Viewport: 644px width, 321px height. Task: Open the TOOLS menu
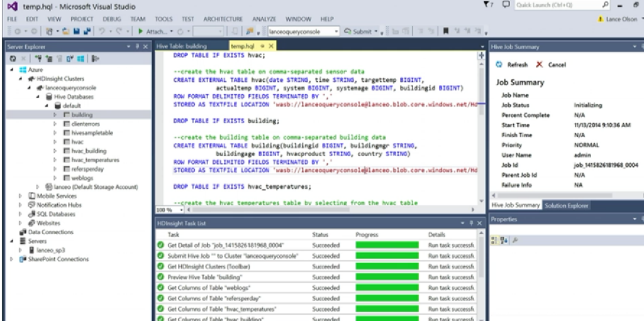point(164,19)
